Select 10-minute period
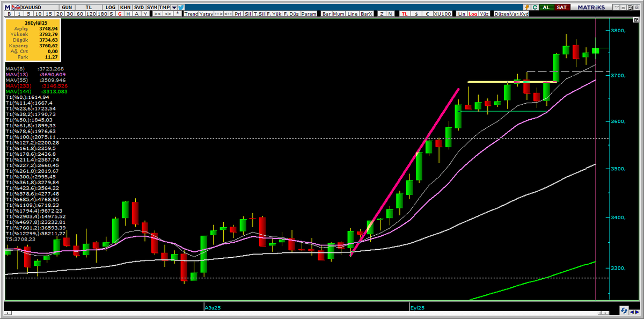 39,14
